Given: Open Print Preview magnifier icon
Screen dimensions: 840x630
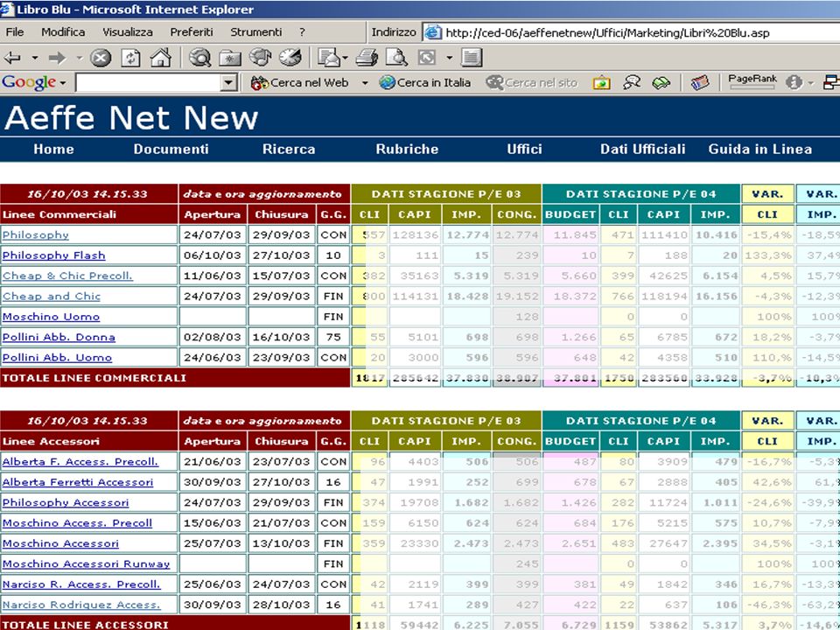Looking at the screenshot, I should click(397, 58).
